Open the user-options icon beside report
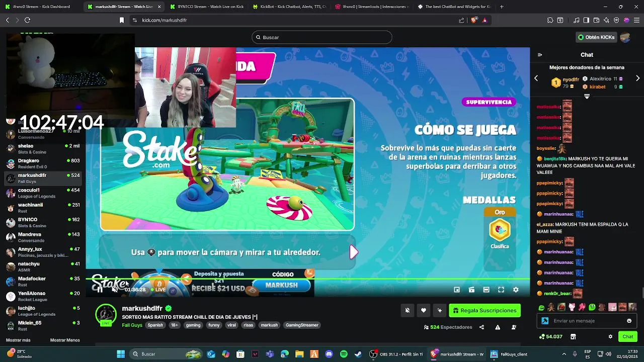The height and width of the screenshot is (362, 644). click(514, 327)
